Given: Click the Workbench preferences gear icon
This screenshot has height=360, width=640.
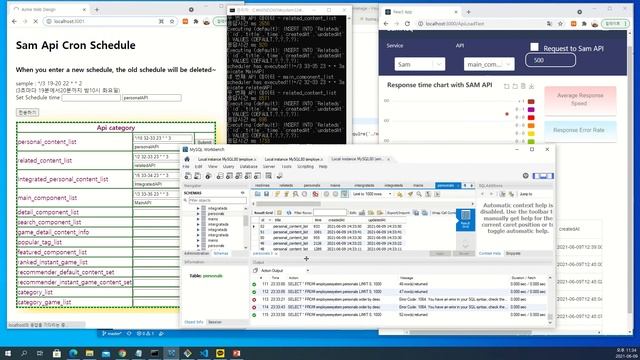Looking at the screenshot, I should [x=526, y=176].
